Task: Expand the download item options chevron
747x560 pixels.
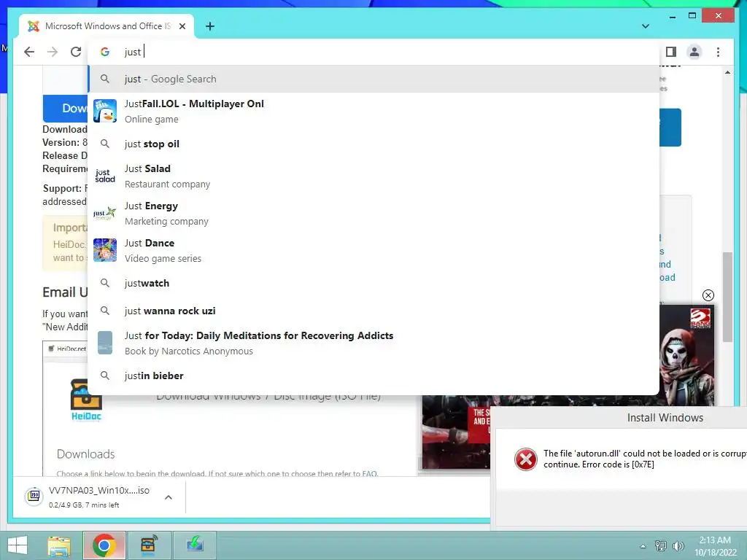Action: (169, 497)
